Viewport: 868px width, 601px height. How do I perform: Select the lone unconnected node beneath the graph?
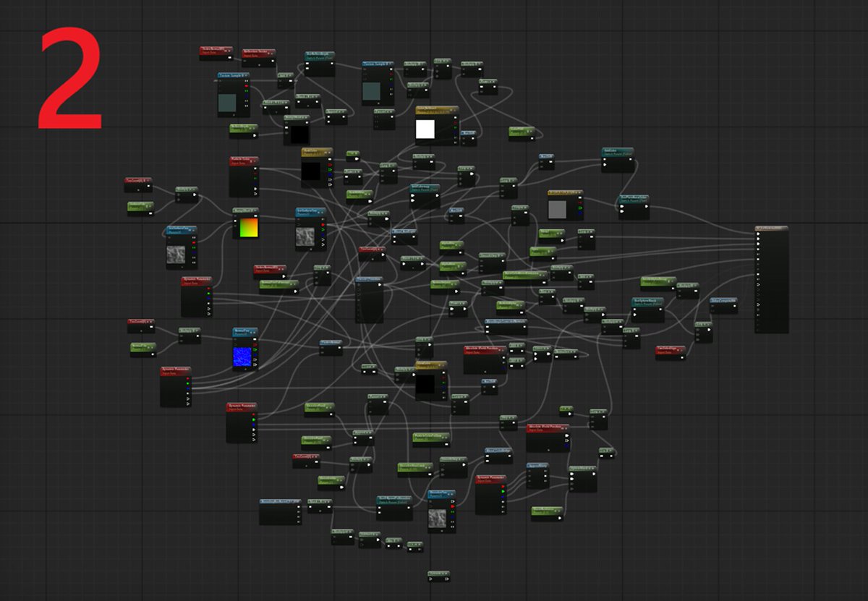(x=440, y=576)
